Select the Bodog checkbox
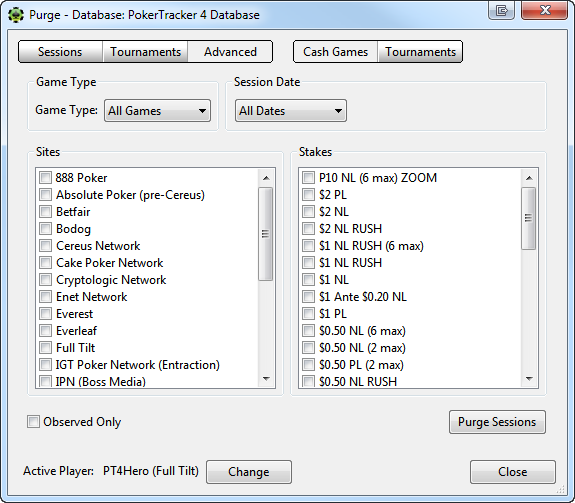 [x=45, y=228]
